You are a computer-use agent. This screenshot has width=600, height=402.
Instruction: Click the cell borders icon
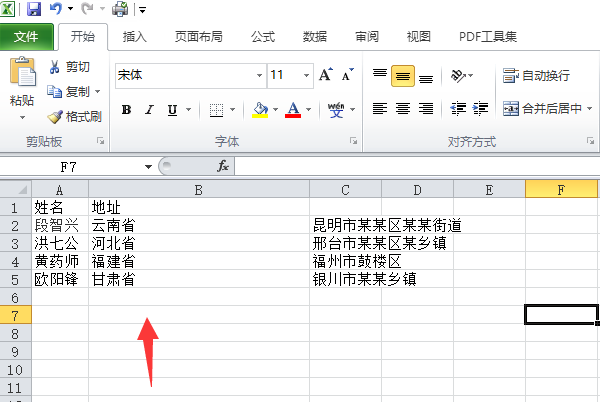216,110
